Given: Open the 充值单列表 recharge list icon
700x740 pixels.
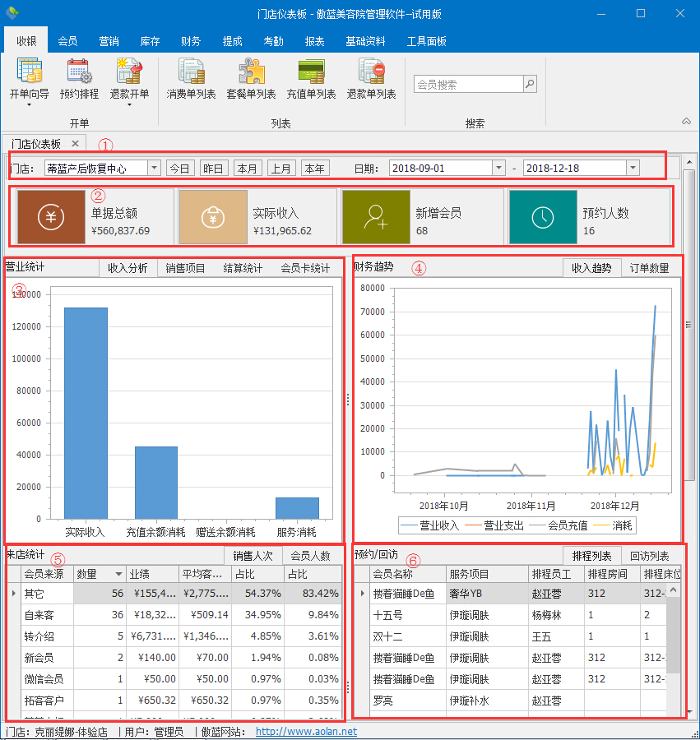Looking at the screenshot, I should point(311,73).
